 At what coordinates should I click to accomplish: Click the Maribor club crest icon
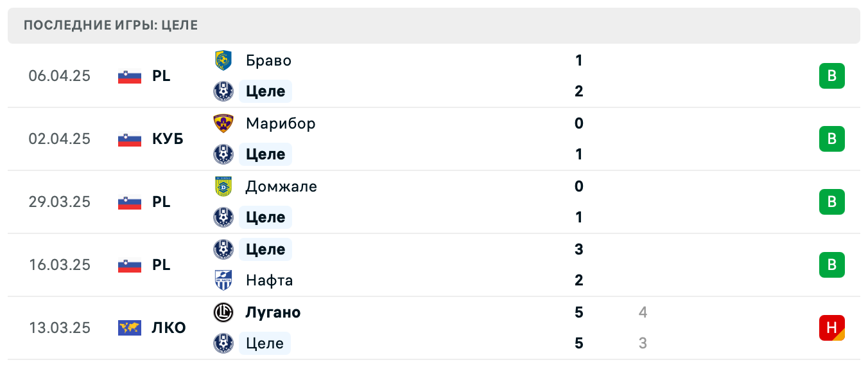coord(223,123)
